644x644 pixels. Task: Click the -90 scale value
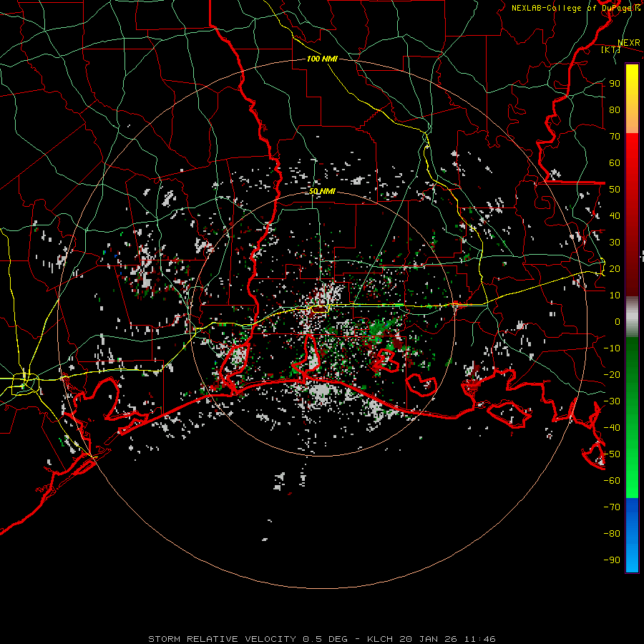click(612, 560)
